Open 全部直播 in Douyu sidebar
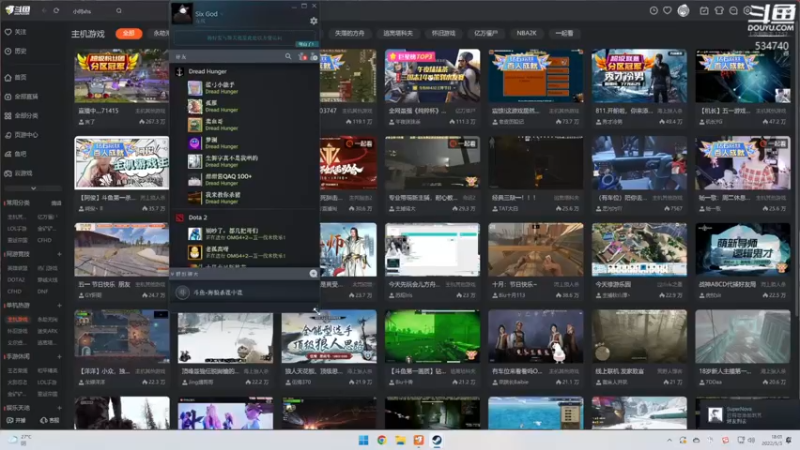 coord(21,96)
